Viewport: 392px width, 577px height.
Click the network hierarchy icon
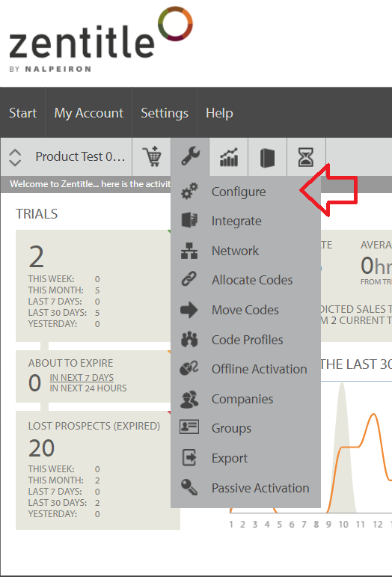(189, 251)
